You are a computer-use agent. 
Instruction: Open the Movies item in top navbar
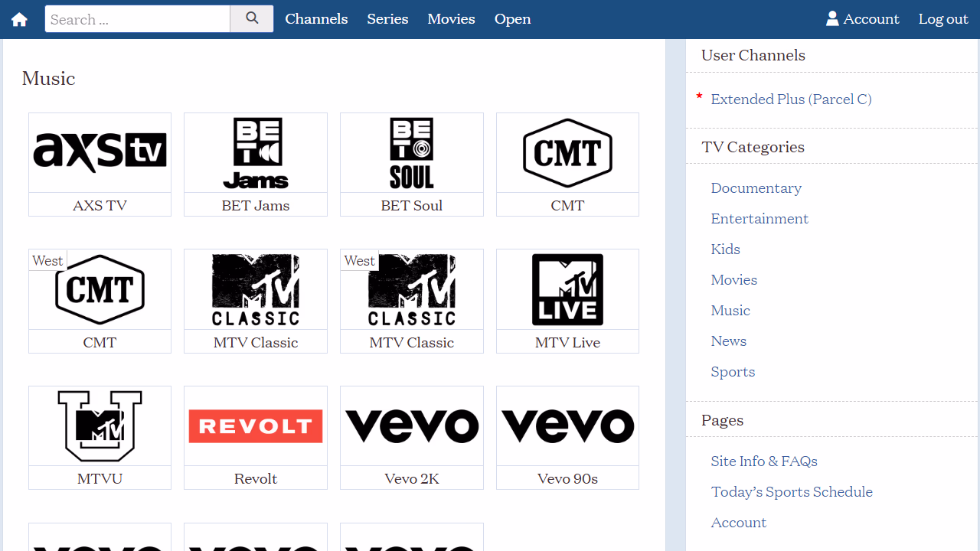pyautogui.click(x=451, y=19)
